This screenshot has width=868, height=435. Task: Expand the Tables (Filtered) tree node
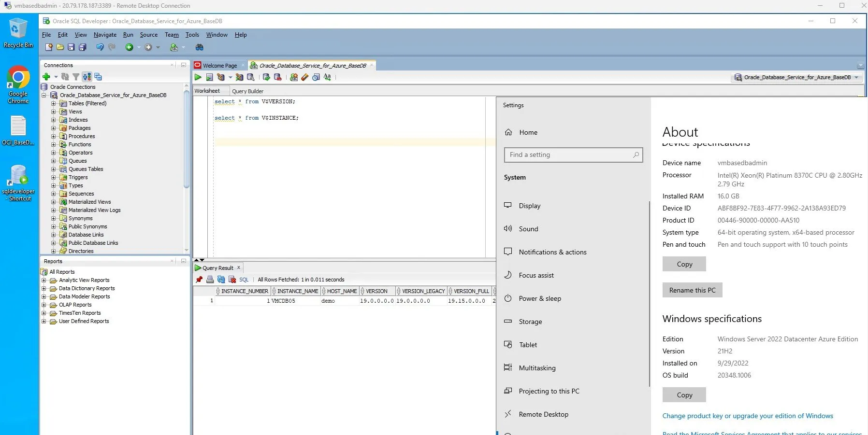click(x=54, y=103)
